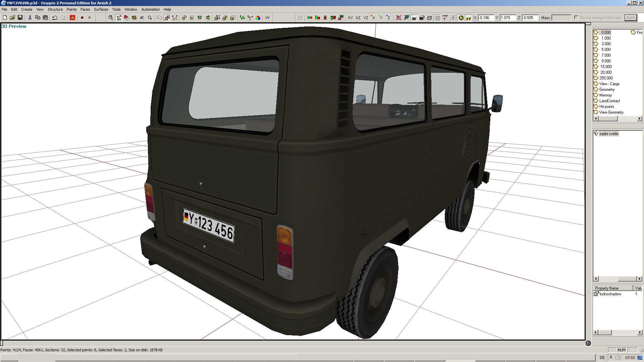Select the View - Cargo LOD
644x362 pixels.
pos(609,84)
